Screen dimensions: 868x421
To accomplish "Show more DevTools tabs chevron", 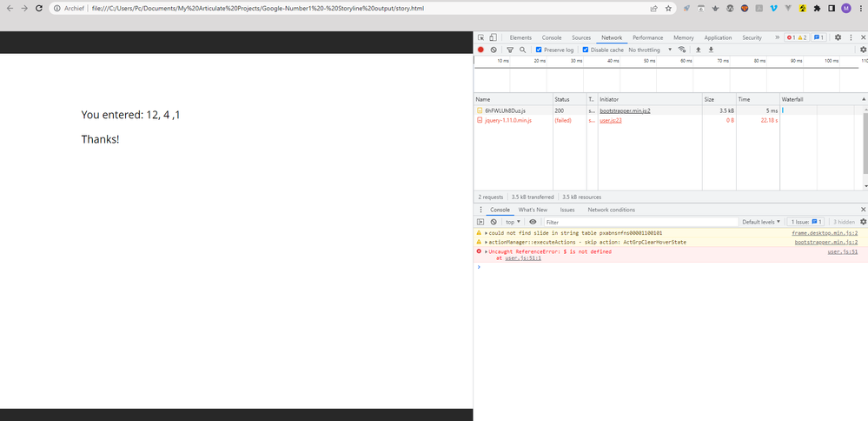I will tap(777, 37).
